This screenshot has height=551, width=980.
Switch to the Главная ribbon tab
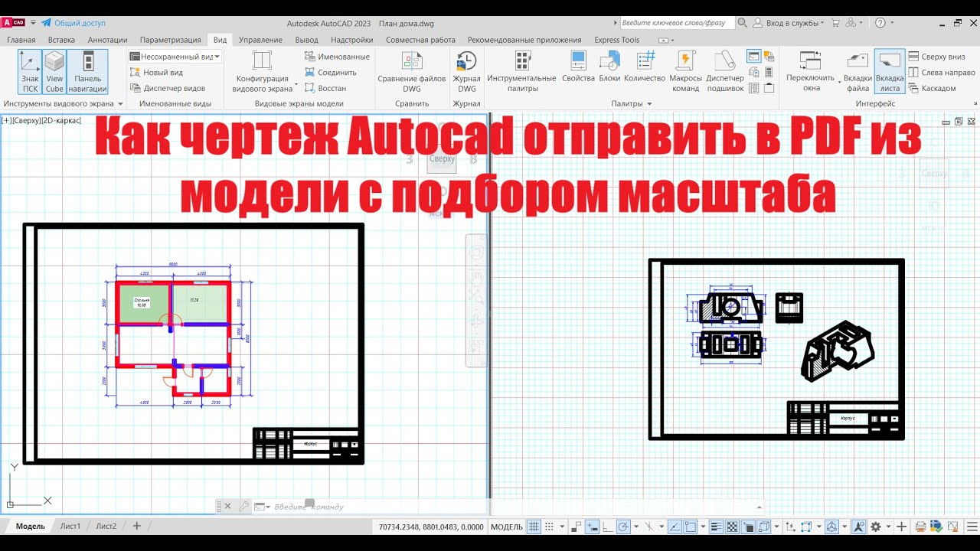[x=21, y=40]
